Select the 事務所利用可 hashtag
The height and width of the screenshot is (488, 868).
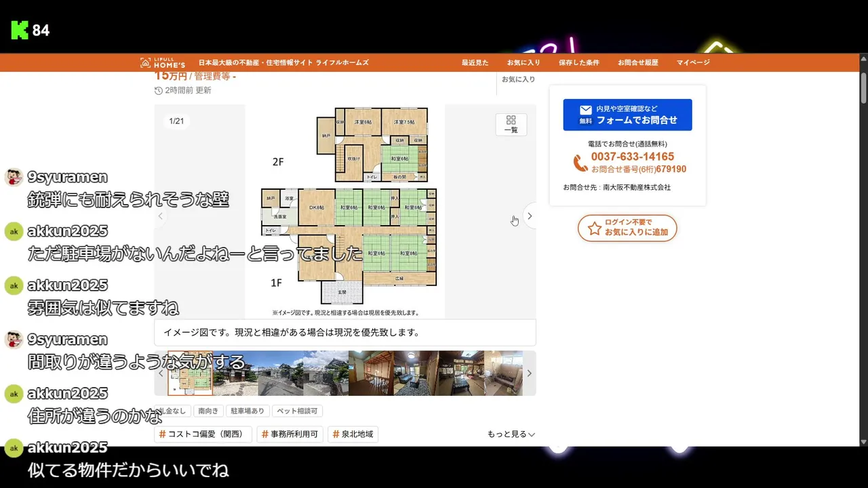click(290, 434)
